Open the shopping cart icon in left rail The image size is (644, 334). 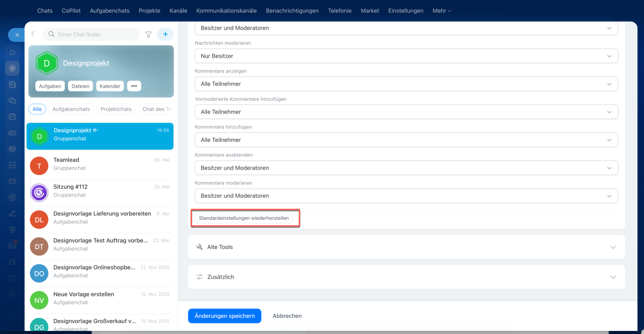coord(12,278)
